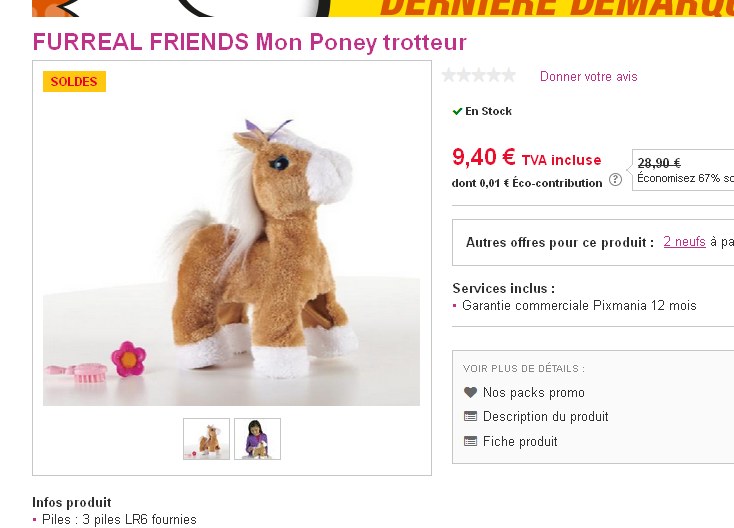This screenshot has width=734, height=528.
Task: Open the 2 neufs offers link
Action: click(684, 242)
